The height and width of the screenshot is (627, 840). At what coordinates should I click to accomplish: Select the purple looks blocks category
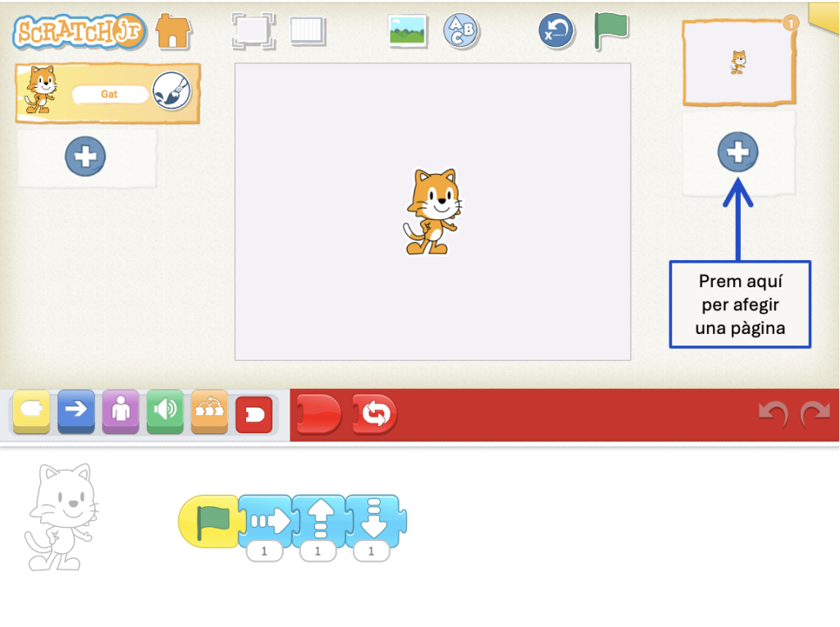[121, 412]
